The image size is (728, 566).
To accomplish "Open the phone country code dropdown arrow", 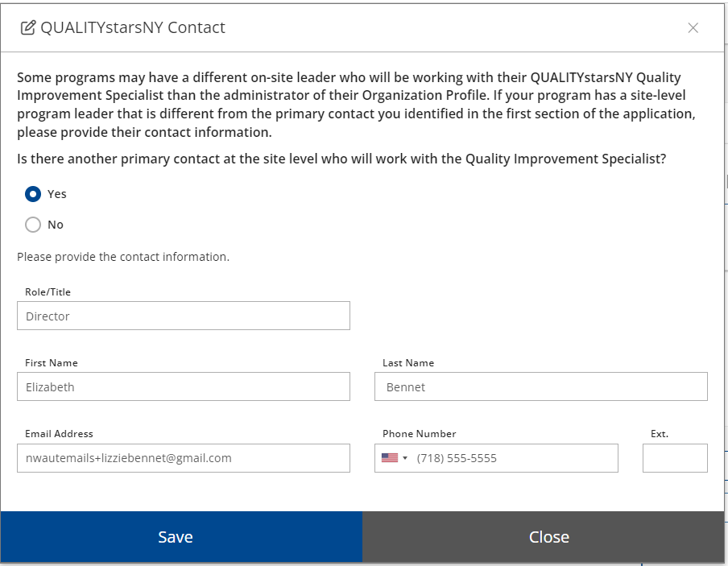I will pyautogui.click(x=405, y=458).
